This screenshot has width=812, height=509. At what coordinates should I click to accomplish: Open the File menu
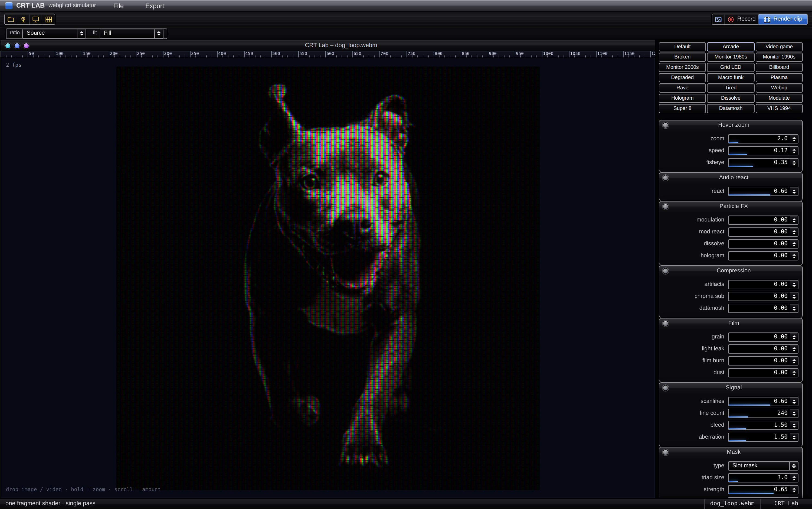(119, 6)
